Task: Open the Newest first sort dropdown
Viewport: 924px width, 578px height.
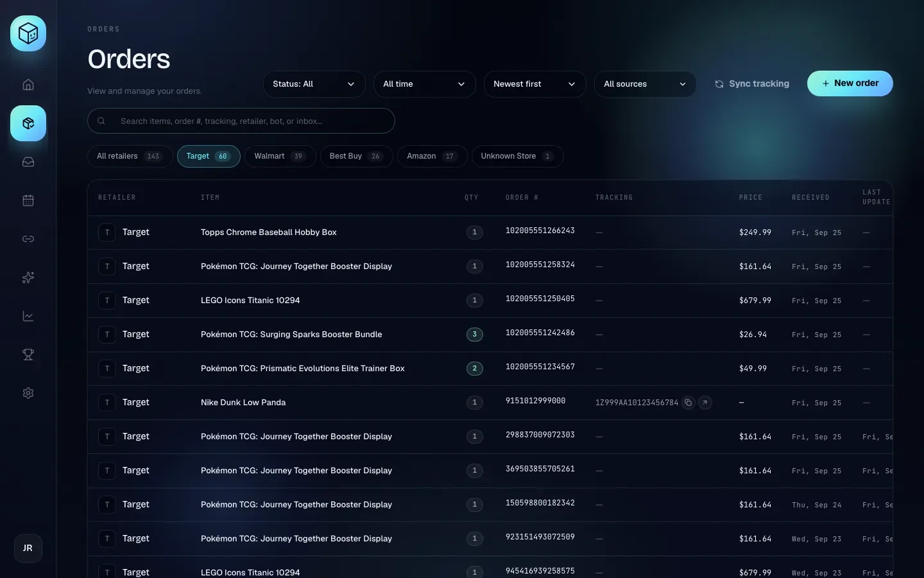Action: click(535, 84)
